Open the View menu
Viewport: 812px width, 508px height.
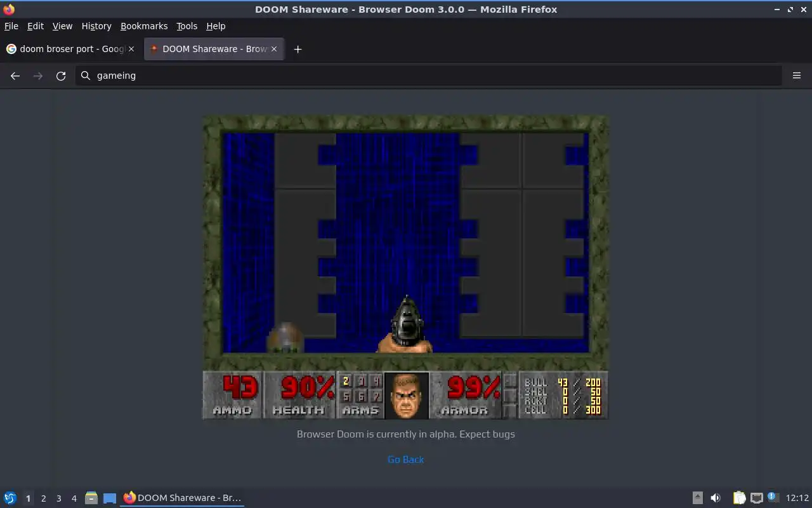[62, 26]
